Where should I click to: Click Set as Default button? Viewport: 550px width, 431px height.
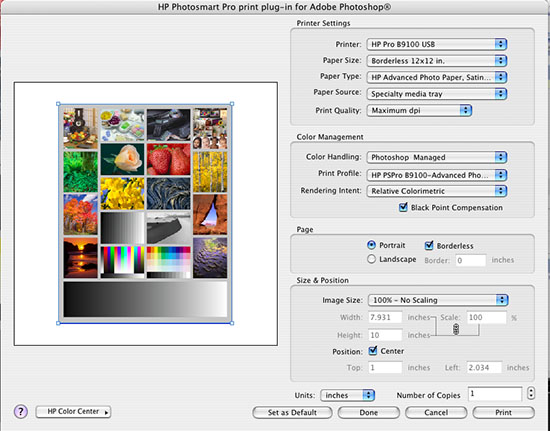pos(292,412)
